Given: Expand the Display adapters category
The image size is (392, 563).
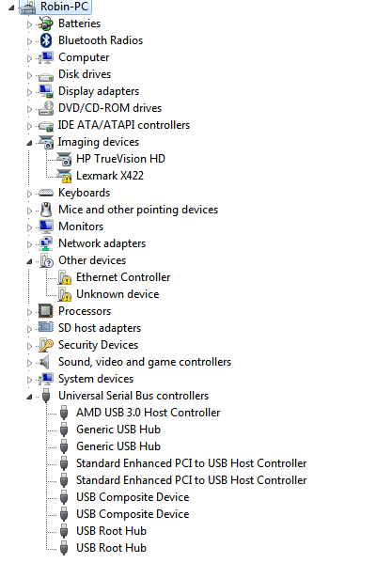Looking at the screenshot, I should [29, 92].
